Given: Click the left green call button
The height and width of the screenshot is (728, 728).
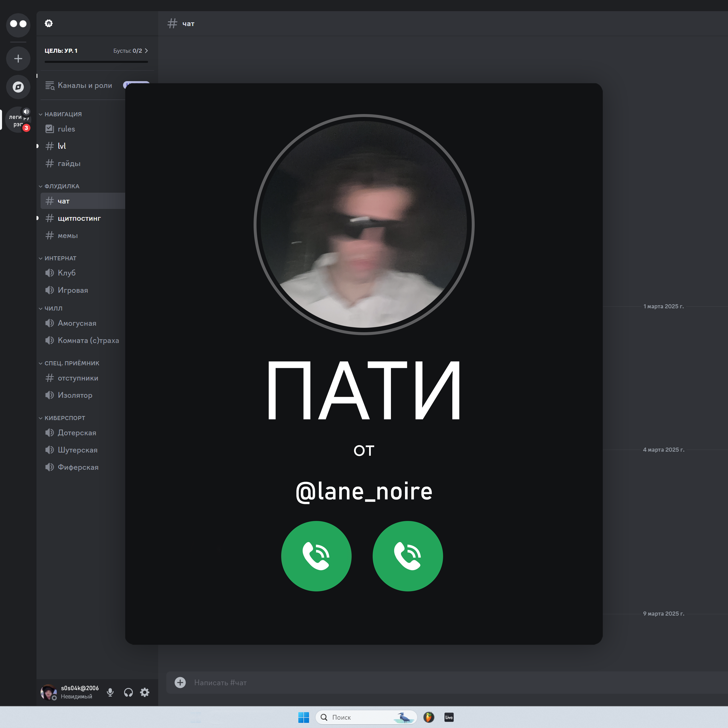Looking at the screenshot, I should coord(316,556).
